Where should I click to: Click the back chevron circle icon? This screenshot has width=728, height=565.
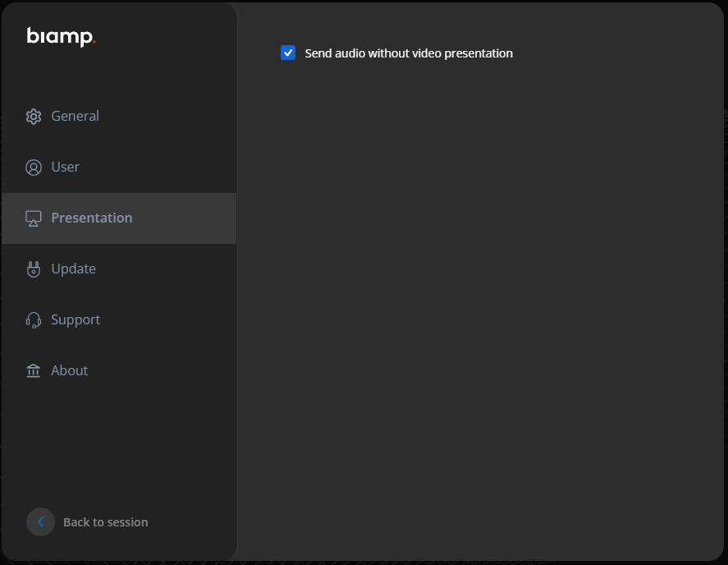point(40,522)
